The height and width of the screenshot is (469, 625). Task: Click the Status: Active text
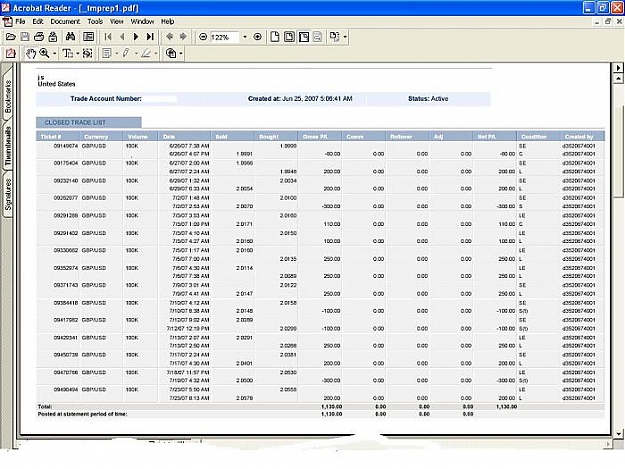click(x=428, y=98)
